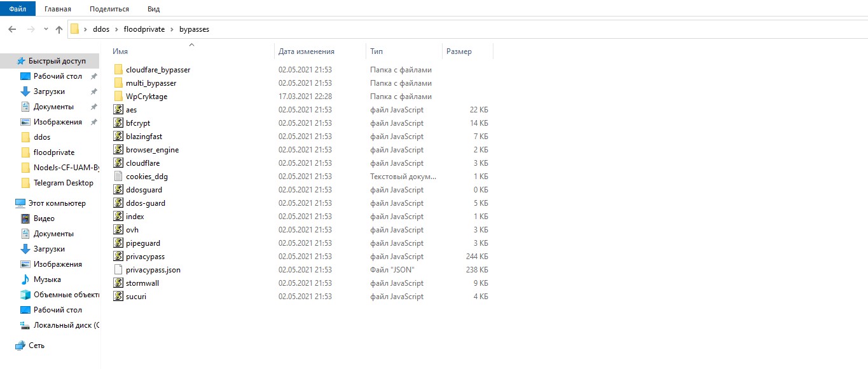Screen dimensions: 868x369
Task: Expand the chevron after floodprivate in address bar
Action: 171,29
